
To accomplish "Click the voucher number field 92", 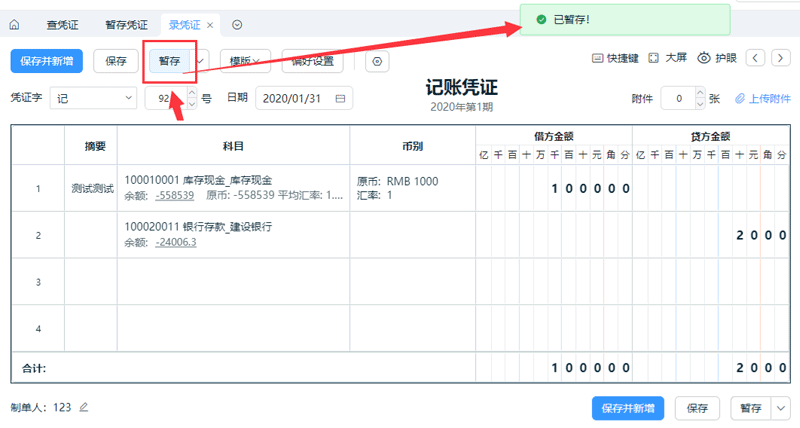I will (166, 98).
